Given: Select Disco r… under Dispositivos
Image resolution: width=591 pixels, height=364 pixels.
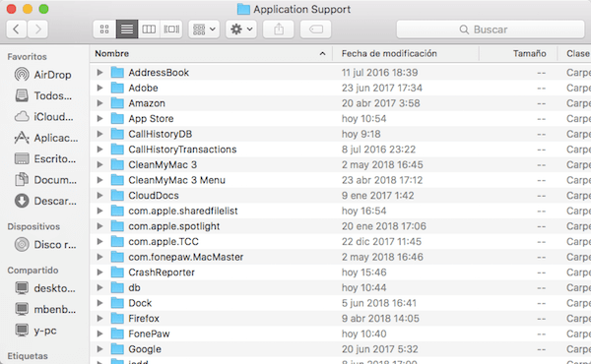Looking at the screenshot, I should pos(45,245).
